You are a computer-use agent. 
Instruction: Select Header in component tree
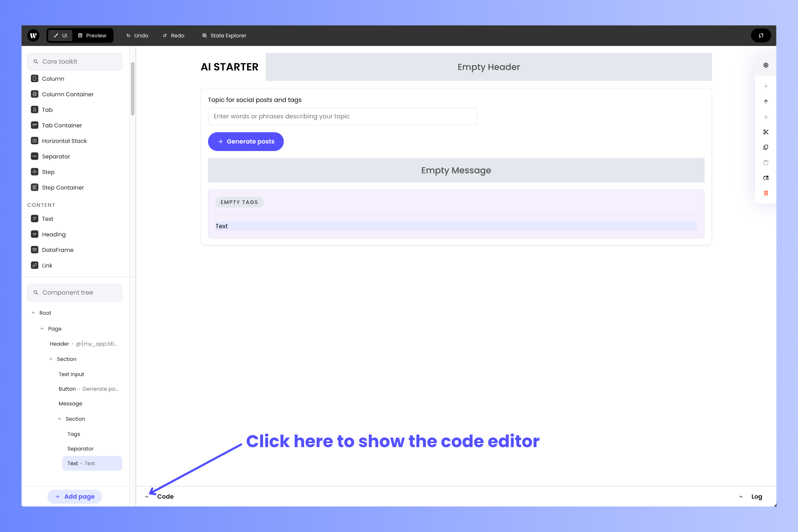pos(84,344)
